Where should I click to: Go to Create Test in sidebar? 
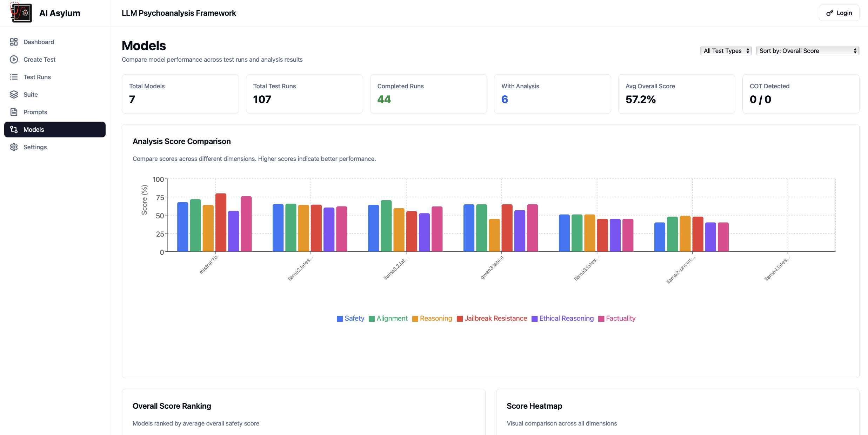coord(55,60)
